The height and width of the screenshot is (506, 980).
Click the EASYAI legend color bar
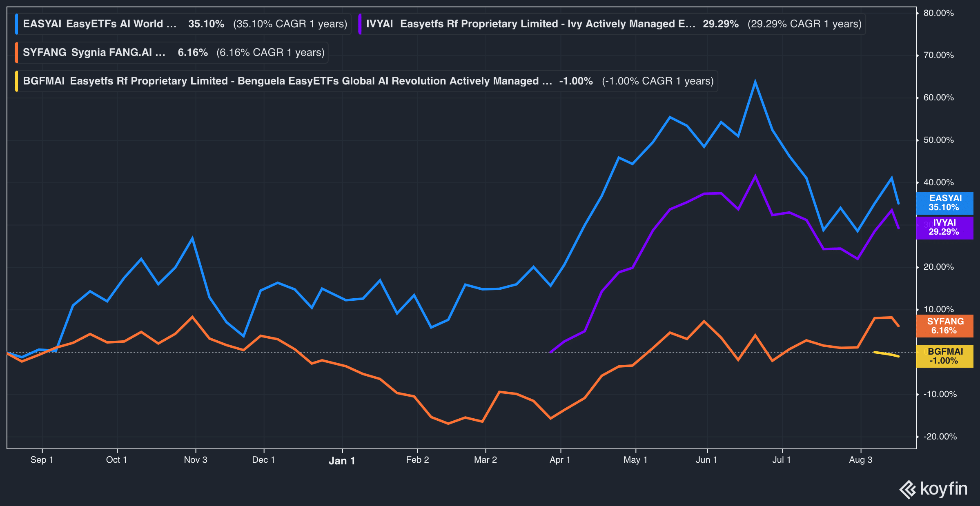point(16,24)
